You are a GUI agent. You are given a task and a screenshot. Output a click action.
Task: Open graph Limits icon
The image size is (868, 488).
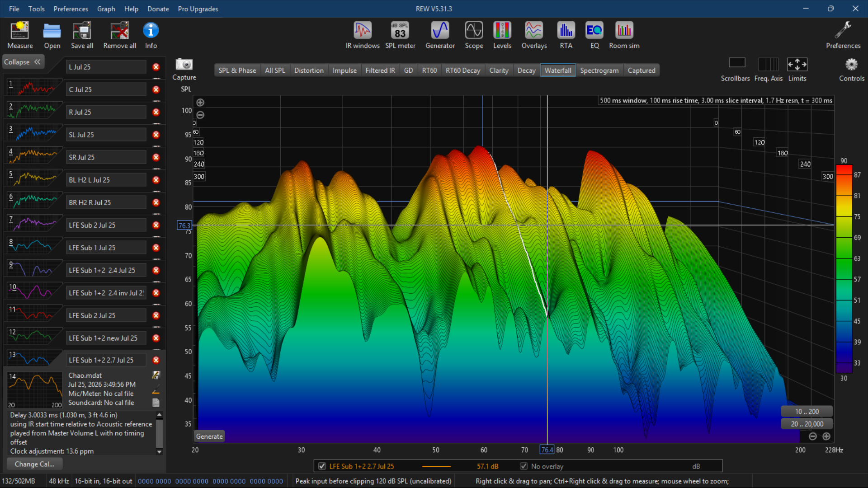797,64
